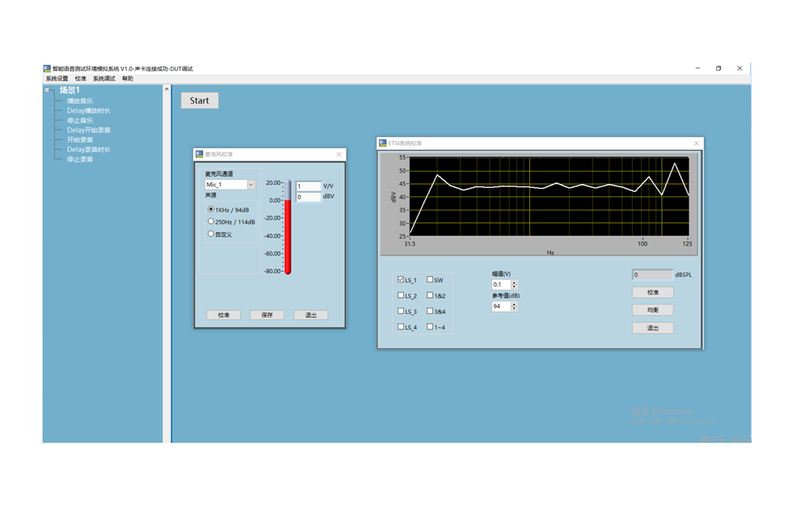The height and width of the screenshot is (532, 793).
Task: Close the ETSI系统校准 dialog with X
Action: pyautogui.click(x=696, y=143)
